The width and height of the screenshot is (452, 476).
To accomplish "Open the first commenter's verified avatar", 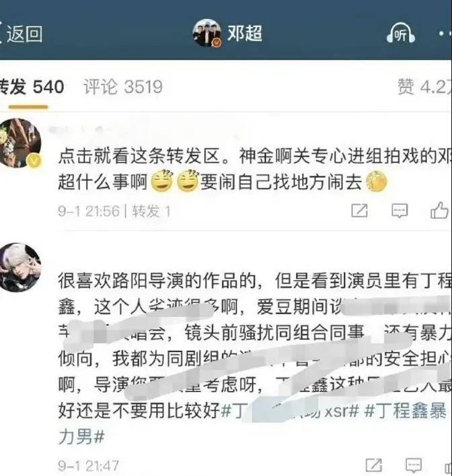I will 21,143.
